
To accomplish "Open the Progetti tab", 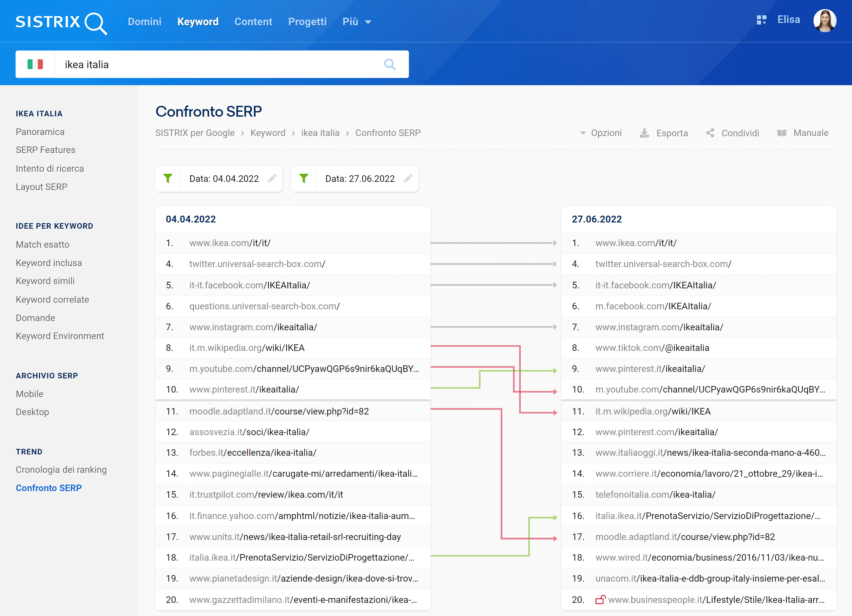I will coord(307,22).
